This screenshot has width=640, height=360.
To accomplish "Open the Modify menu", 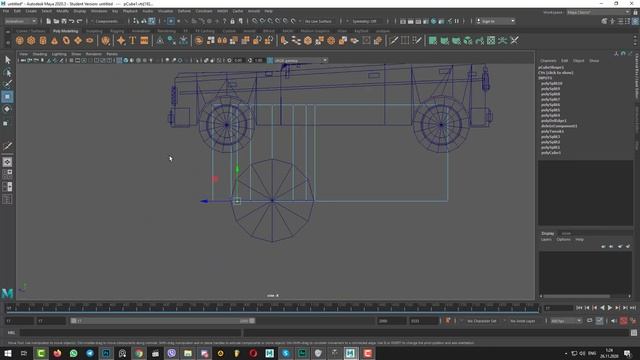I will click(62, 11).
